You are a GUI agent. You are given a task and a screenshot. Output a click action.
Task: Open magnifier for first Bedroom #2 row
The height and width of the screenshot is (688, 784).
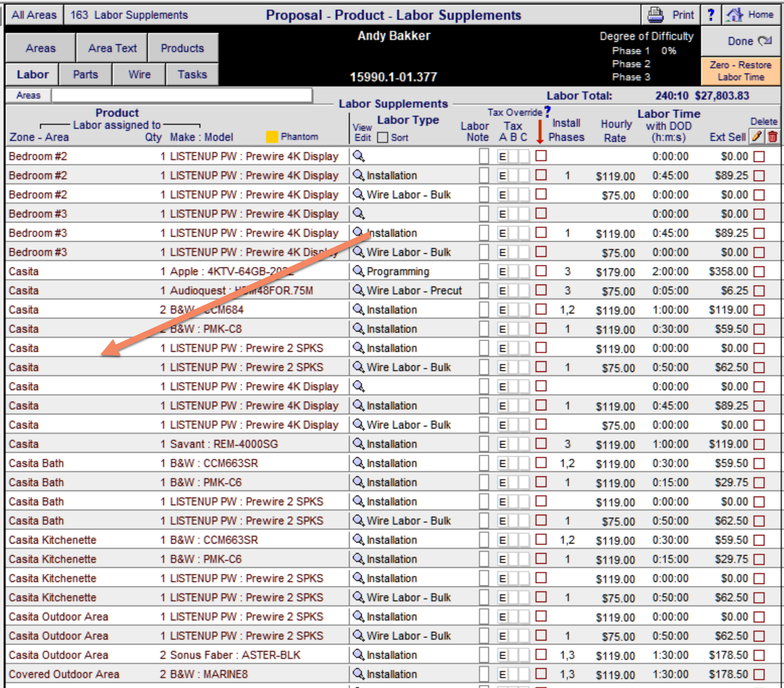point(358,156)
